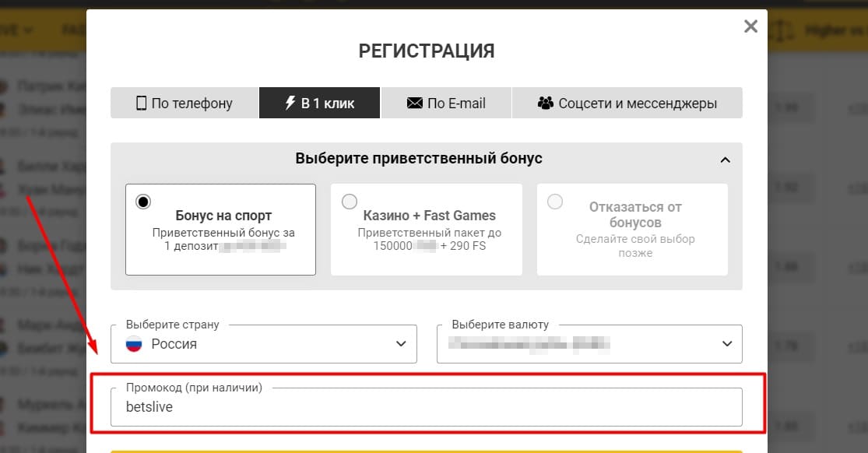Collapse the welcome bonus section chevron
This screenshot has height=453, width=868.
[726, 159]
